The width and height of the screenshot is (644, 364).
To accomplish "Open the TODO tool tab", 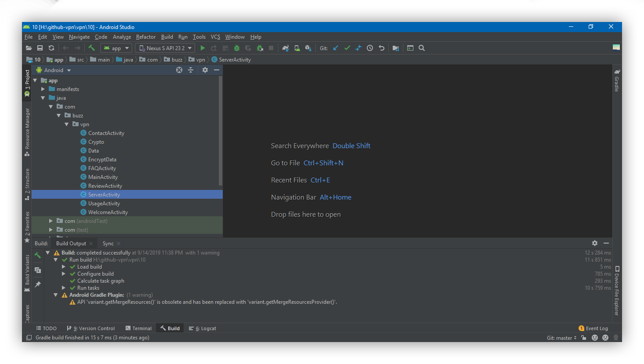I will pos(46,328).
